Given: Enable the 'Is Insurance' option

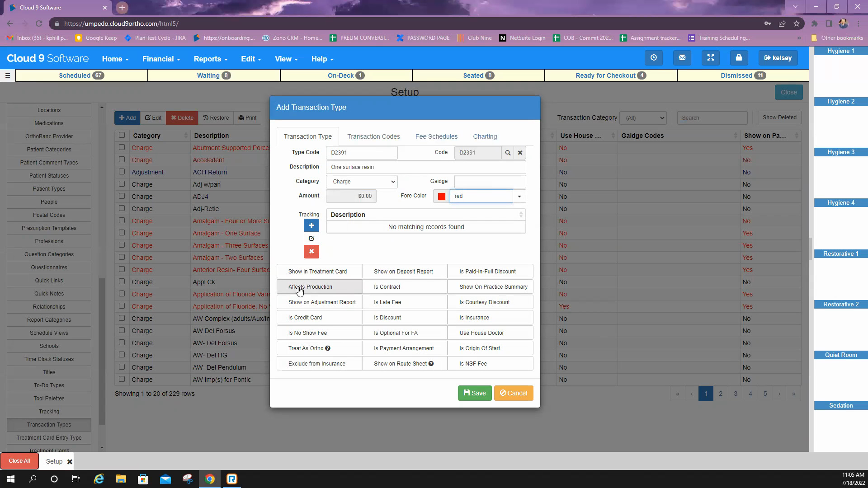Looking at the screenshot, I should click(490, 317).
